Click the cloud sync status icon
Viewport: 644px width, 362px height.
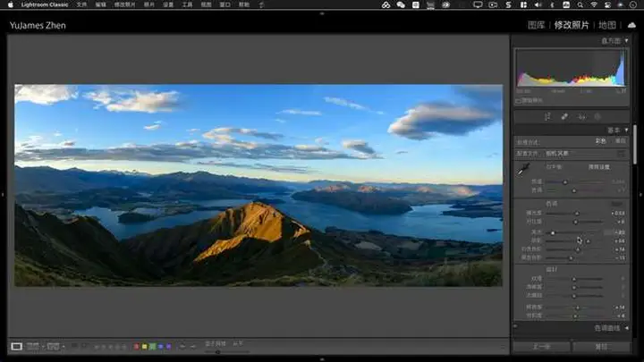(631, 25)
